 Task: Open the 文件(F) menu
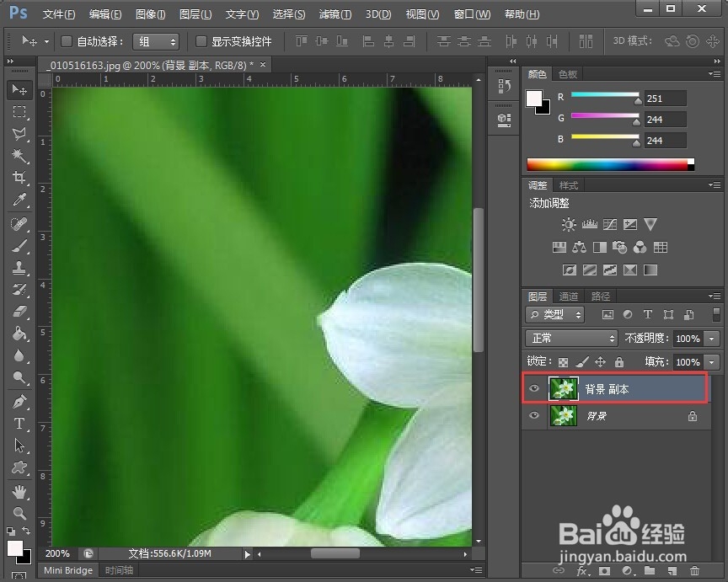tap(59, 14)
